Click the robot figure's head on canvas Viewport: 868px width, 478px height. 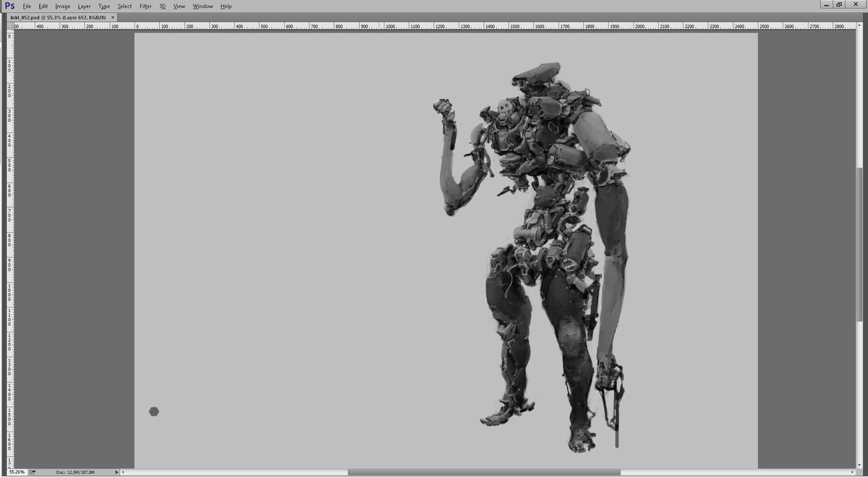(537, 74)
